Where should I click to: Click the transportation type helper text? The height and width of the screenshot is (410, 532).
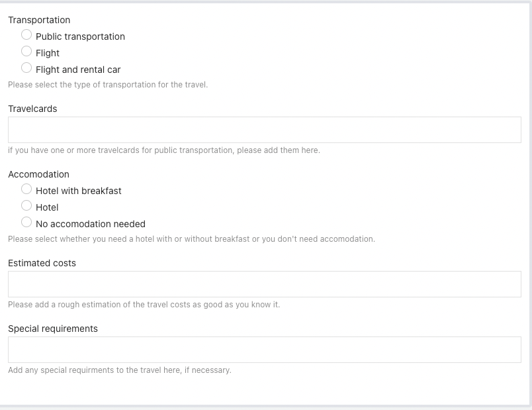[107, 84]
